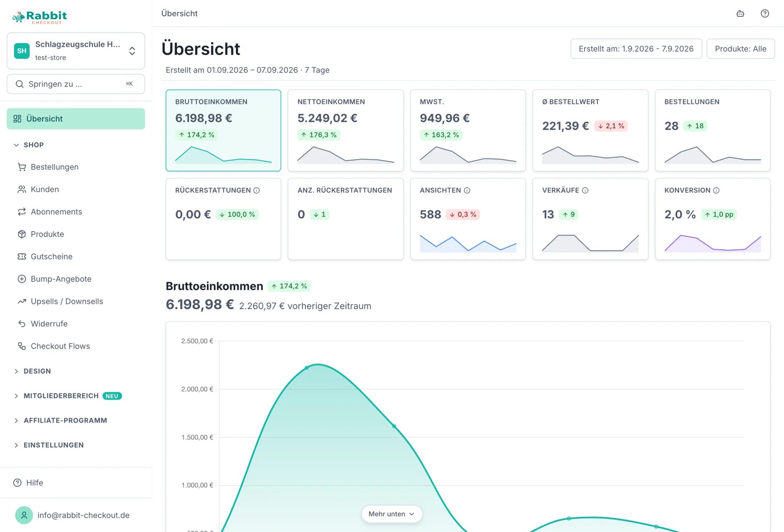784x532 pixels.
Task: Select the Ø Bestellwert metric card
Action: [591, 131]
